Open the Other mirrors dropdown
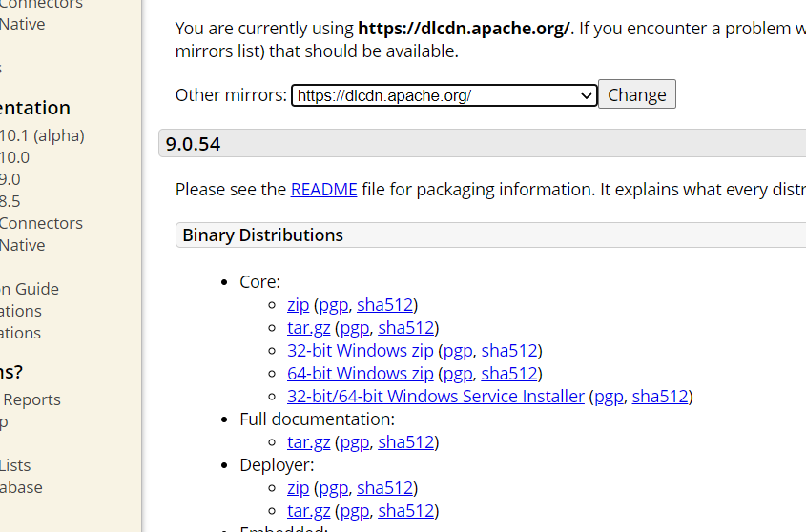The image size is (806, 532). pyautogui.click(x=444, y=95)
